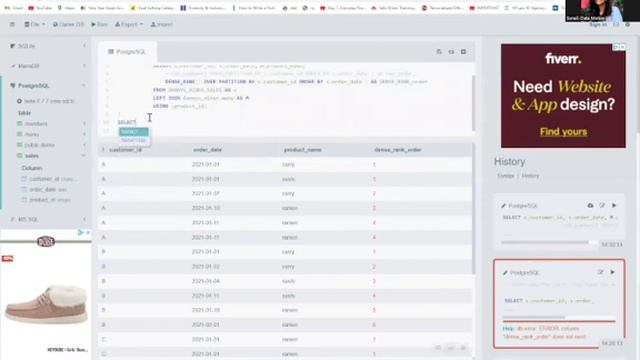640x360 pixels.
Task: Open the settings gear icon at top right
Action: click(x=628, y=25)
